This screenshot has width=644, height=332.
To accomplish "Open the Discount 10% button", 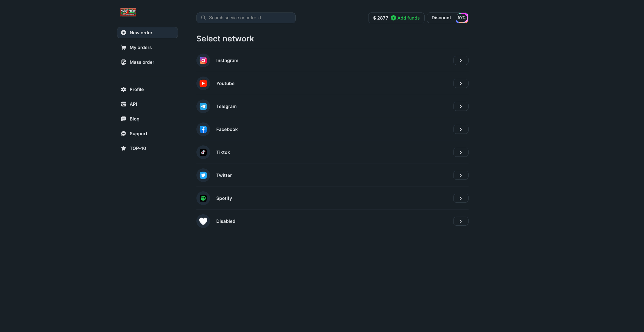I will click(x=448, y=18).
